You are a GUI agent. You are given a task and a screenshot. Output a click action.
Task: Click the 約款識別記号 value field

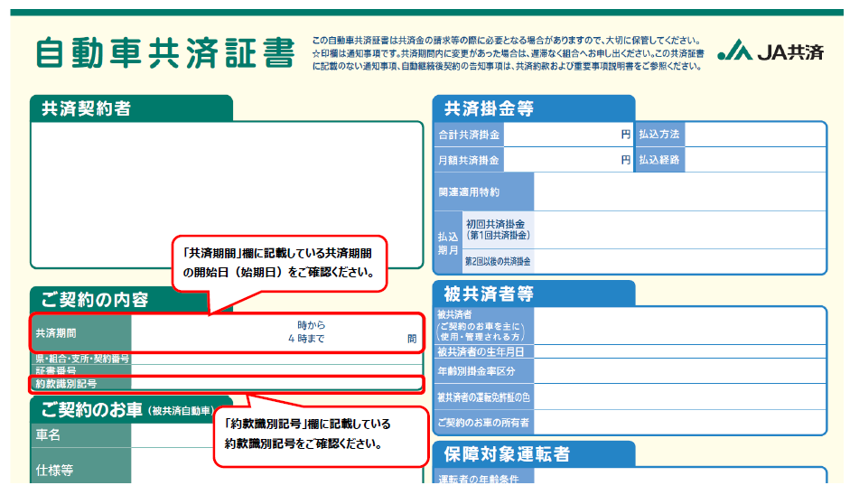(276, 384)
